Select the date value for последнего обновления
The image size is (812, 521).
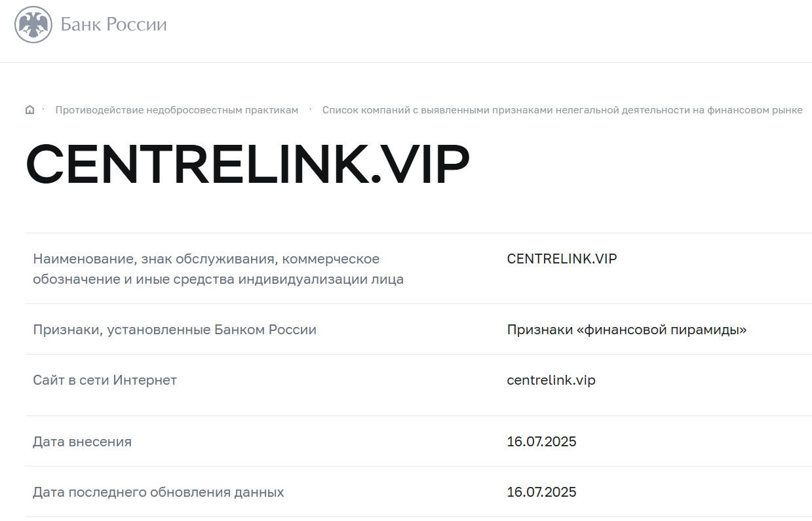pos(541,492)
